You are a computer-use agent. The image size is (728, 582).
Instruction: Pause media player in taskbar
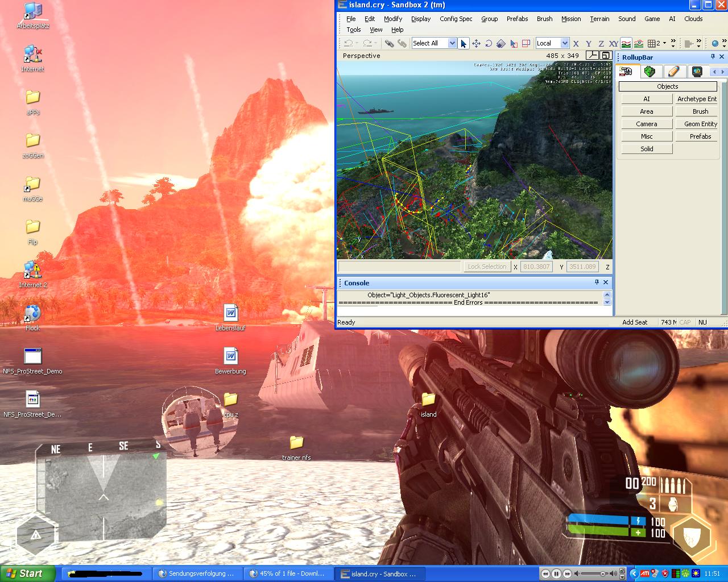click(x=556, y=574)
